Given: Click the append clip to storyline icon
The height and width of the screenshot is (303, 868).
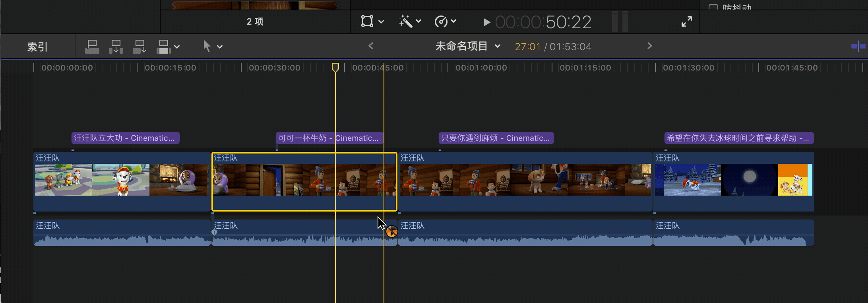Looking at the screenshot, I should click(139, 47).
